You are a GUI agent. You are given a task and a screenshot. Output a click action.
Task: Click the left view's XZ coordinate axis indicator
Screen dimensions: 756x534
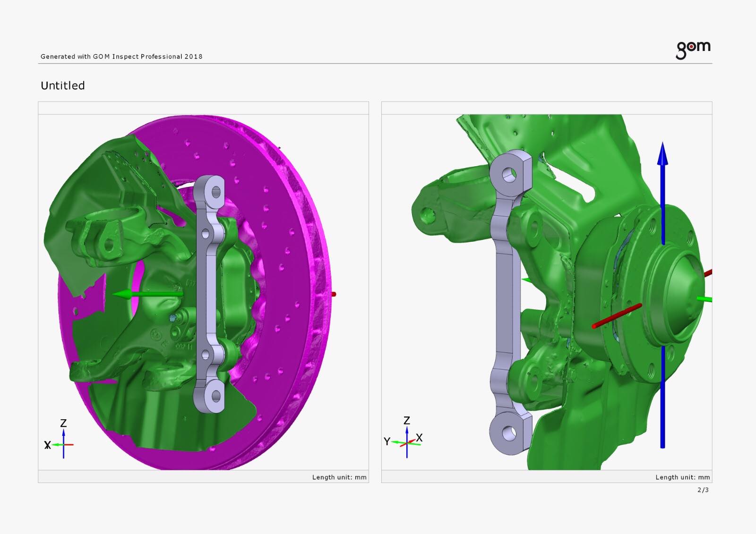[x=60, y=438]
